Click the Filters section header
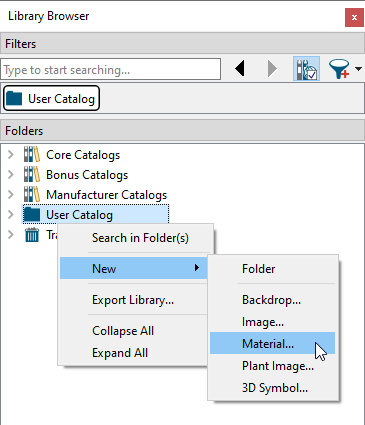Screen dimensions: 365x425 tap(182, 43)
